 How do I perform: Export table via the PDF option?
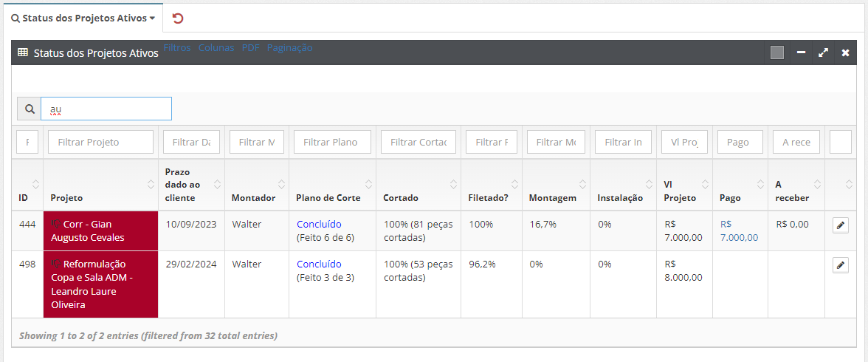pos(251,47)
